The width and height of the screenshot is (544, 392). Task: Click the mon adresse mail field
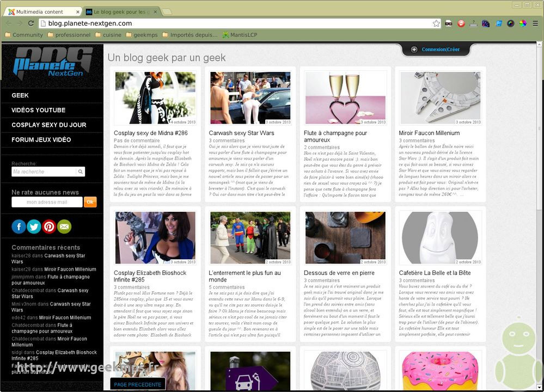[47, 202]
